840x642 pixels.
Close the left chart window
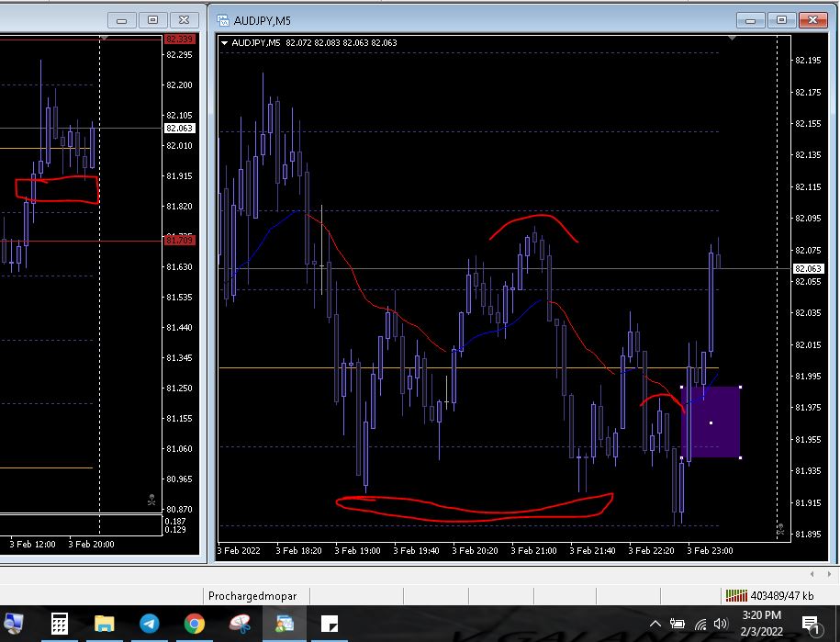pyautogui.click(x=184, y=20)
